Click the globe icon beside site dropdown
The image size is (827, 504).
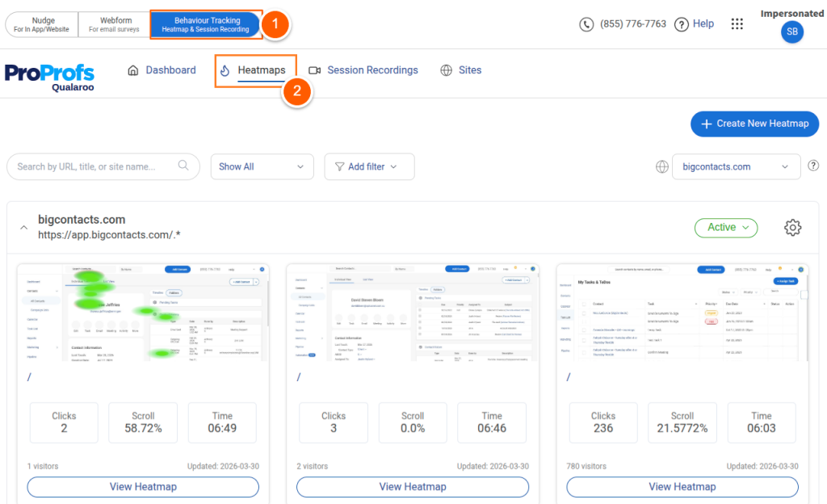(x=662, y=166)
